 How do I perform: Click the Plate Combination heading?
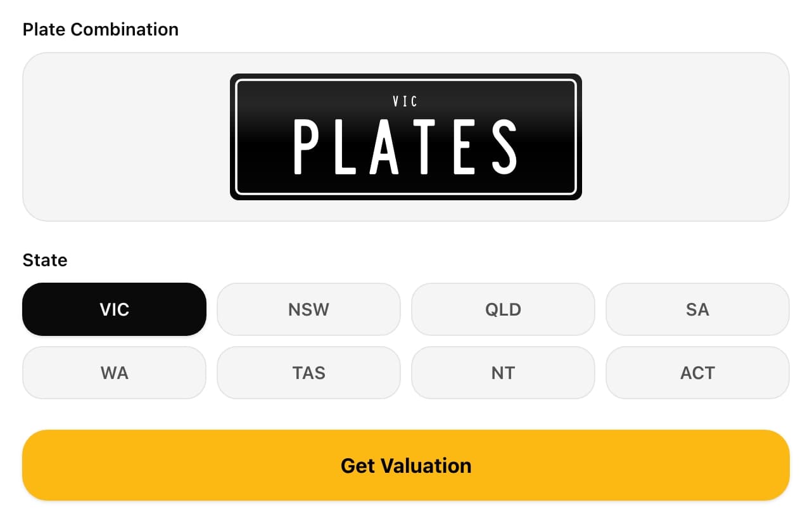[x=100, y=29]
